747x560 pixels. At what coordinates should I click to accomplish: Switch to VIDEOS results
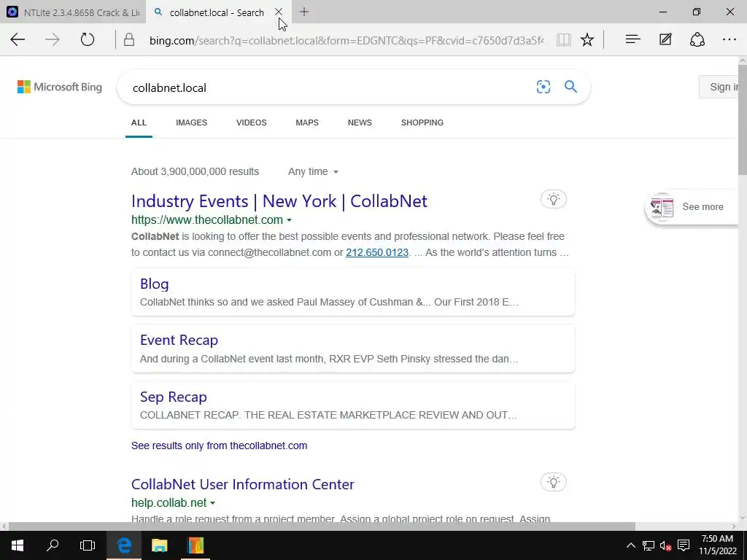point(252,122)
